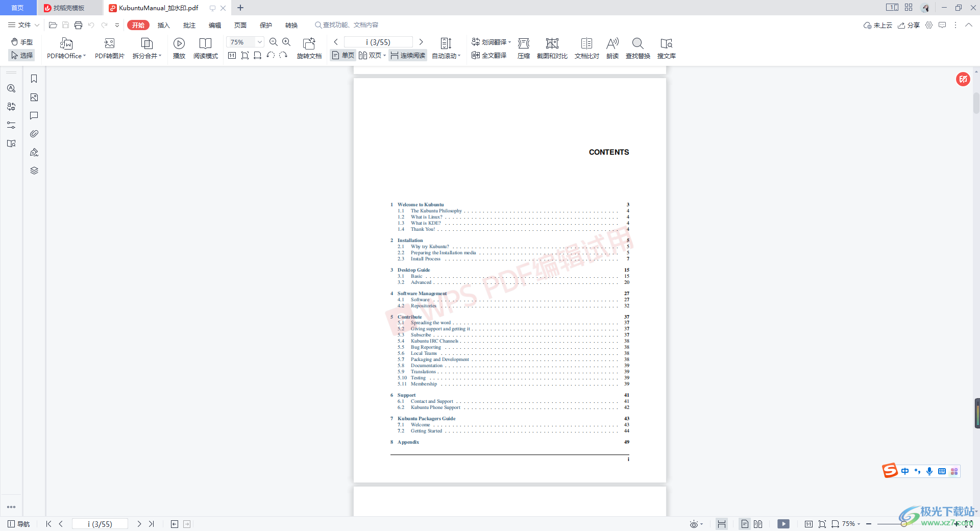
Task: Activate the Select tool (选择)
Action: tap(22, 55)
